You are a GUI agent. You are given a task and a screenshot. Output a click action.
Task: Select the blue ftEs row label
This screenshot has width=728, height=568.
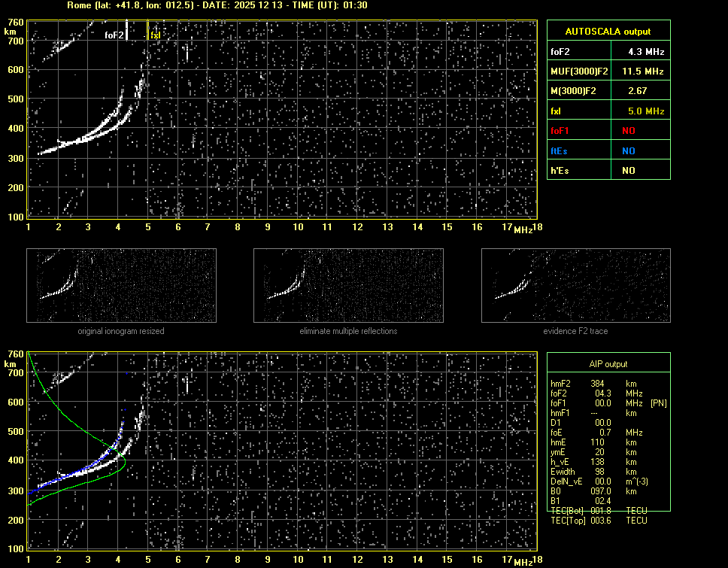tap(559, 150)
